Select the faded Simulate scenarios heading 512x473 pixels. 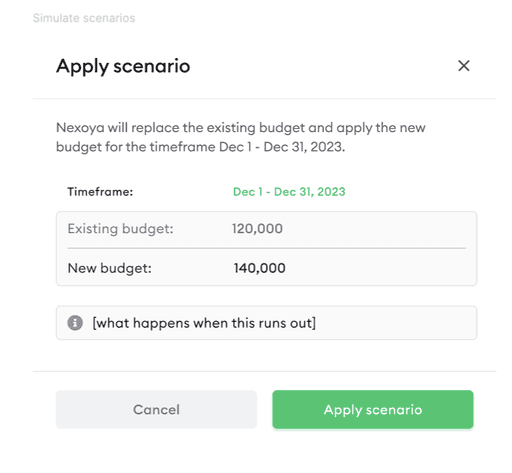point(84,18)
